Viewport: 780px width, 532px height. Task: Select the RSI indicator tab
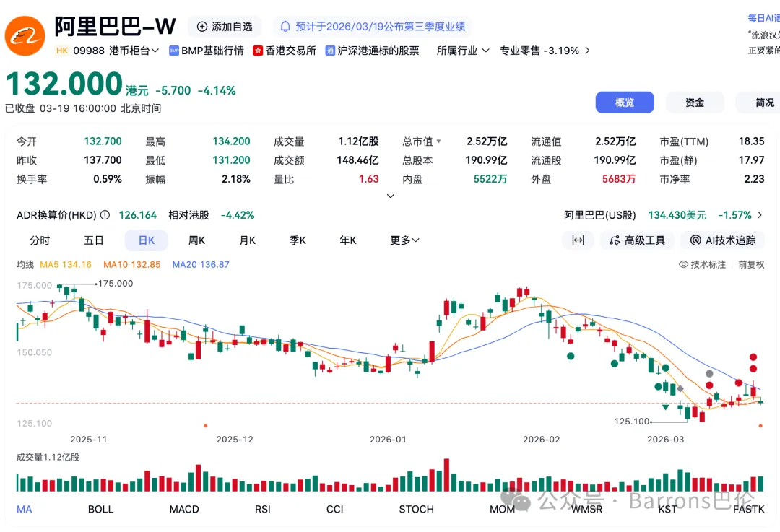(263, 509)
